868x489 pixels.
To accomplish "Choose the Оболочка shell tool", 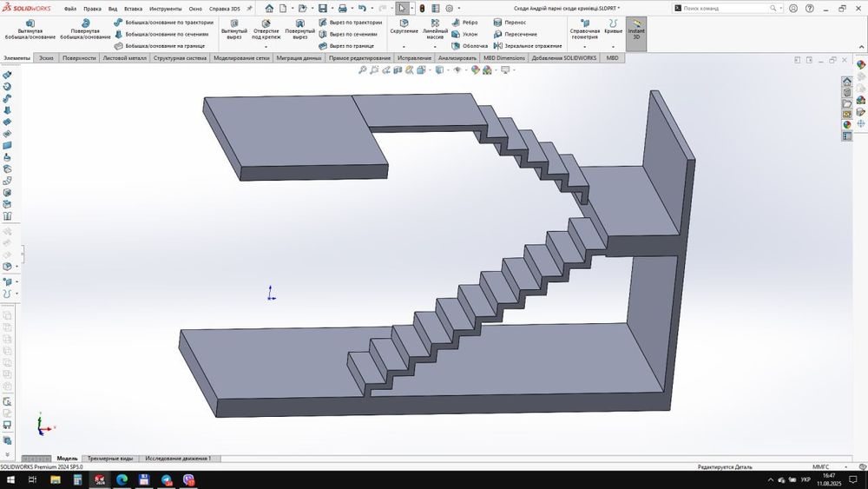I will click(469, 46).
